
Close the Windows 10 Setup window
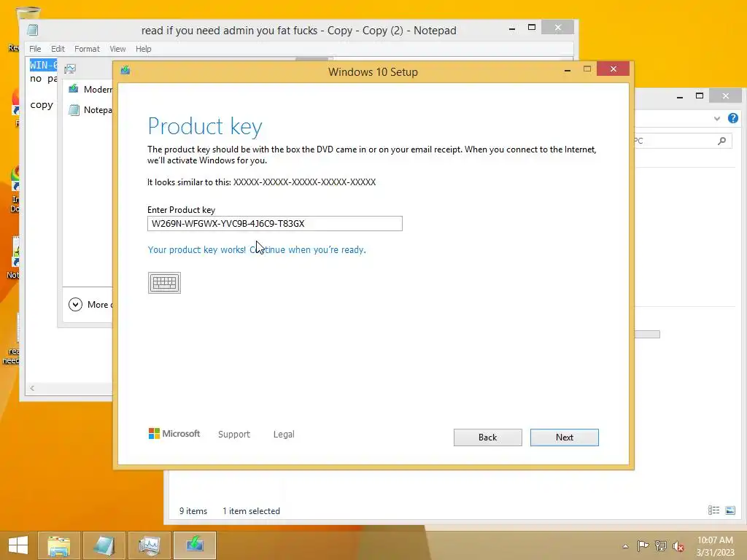click(x=613, y=69)
